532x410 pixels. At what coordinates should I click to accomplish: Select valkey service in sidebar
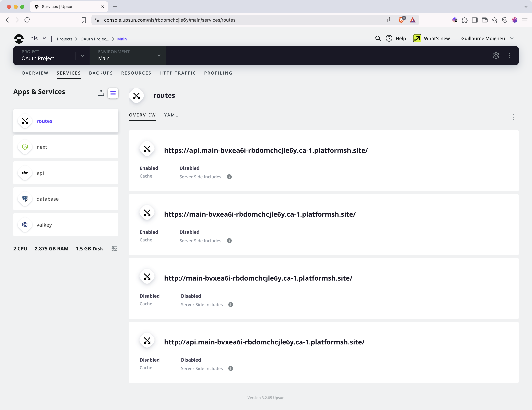pyautogui.click(x=66, y=224)
